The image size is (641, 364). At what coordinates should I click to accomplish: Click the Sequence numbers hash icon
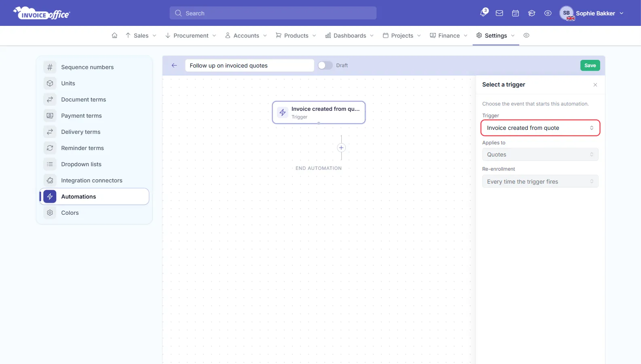click(50, 67)
